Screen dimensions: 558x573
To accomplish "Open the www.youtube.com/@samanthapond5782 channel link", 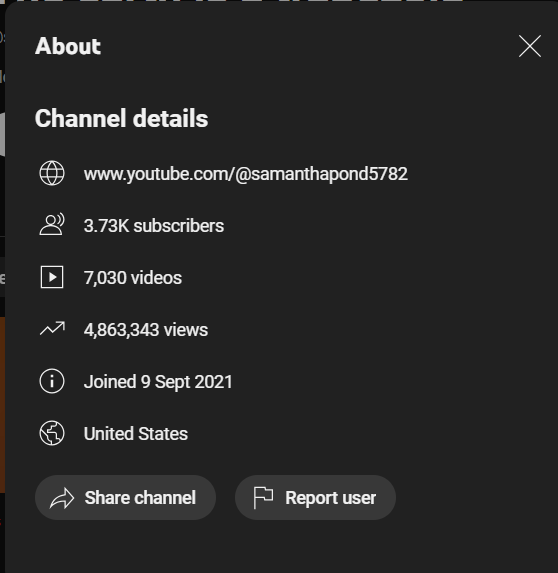I will click(246, 174).
